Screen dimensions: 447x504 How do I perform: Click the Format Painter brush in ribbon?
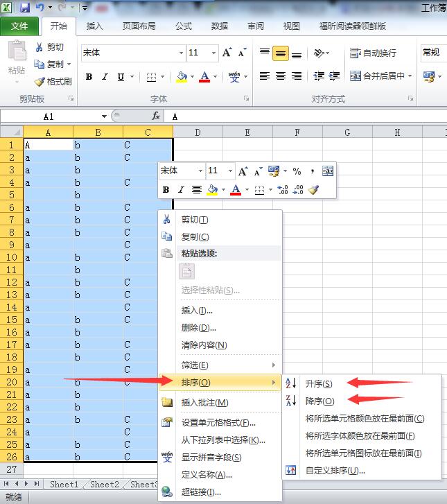click(x=40, y=82)
